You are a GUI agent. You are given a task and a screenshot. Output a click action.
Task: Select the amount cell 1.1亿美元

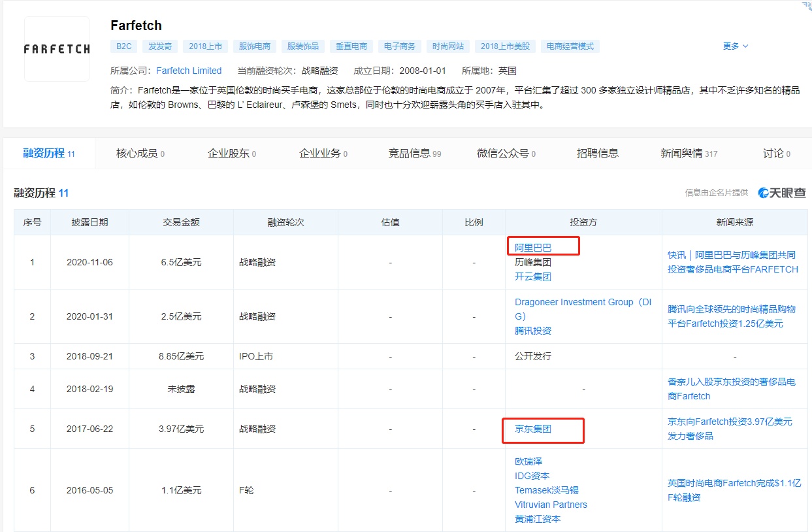(182, 490)
